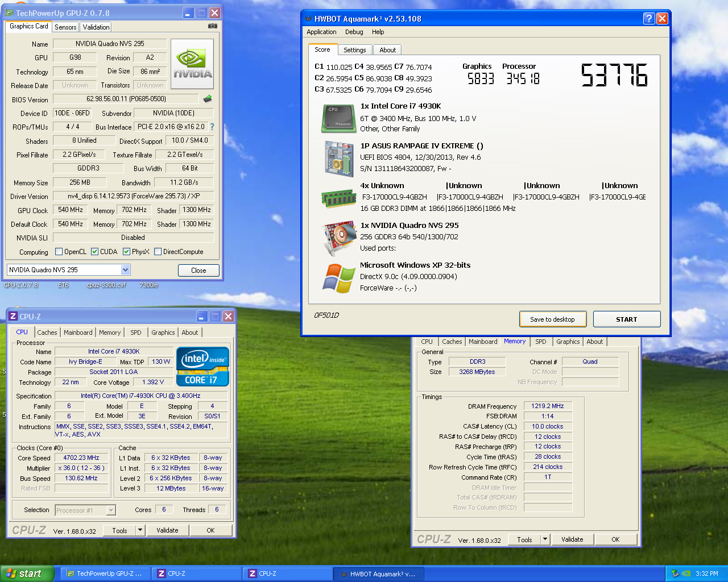This screenshot has width=728, height=582.
Task: Click the RAM memory module icon in Aquamark
Action: (x=339, y=198)
